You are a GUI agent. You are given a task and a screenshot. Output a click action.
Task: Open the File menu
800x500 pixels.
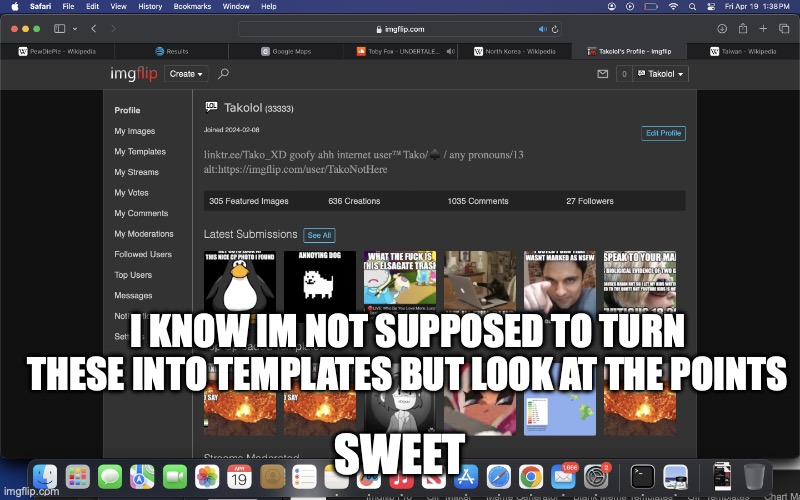point(68,6)
